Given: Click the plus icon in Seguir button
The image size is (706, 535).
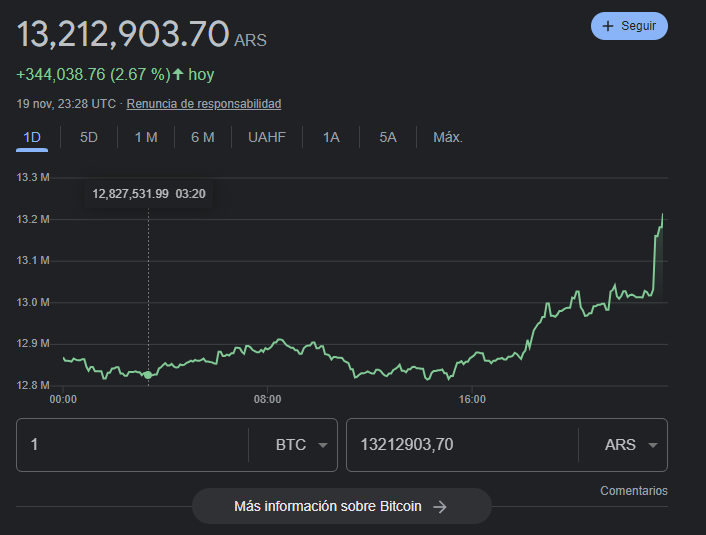Looking at the screenshot, I should click(x=608, y=26).
